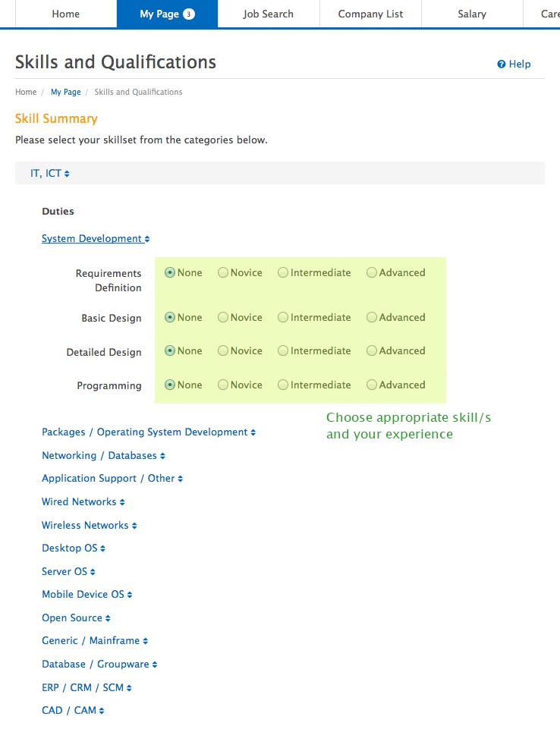
Task: Click the notification badge on My Page
Action: point(189,14)
